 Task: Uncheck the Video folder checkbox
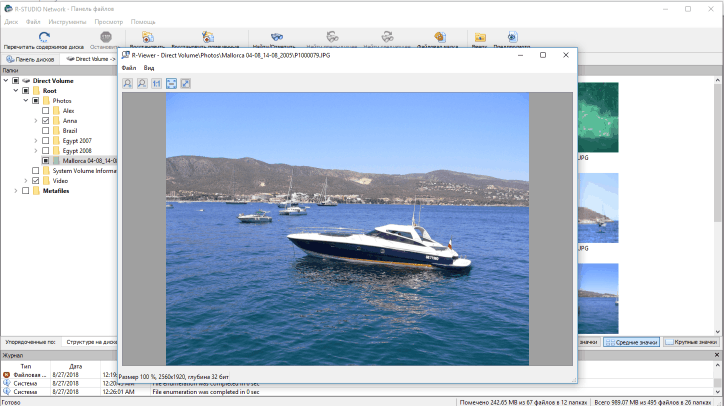[36, 181]
